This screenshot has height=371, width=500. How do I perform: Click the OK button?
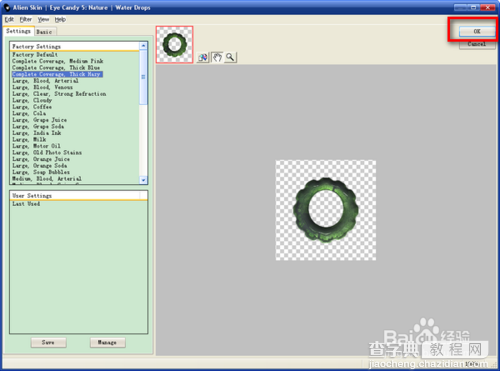click(477, 31)
